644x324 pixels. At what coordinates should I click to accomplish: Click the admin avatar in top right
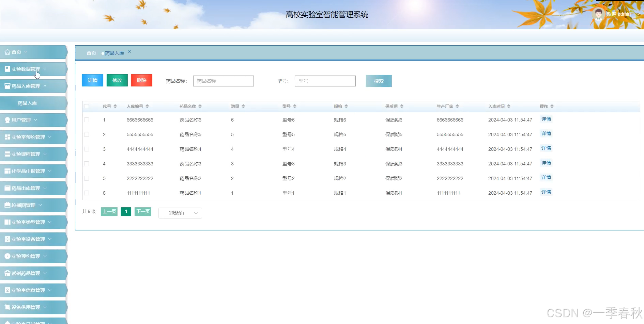(599, 14)
